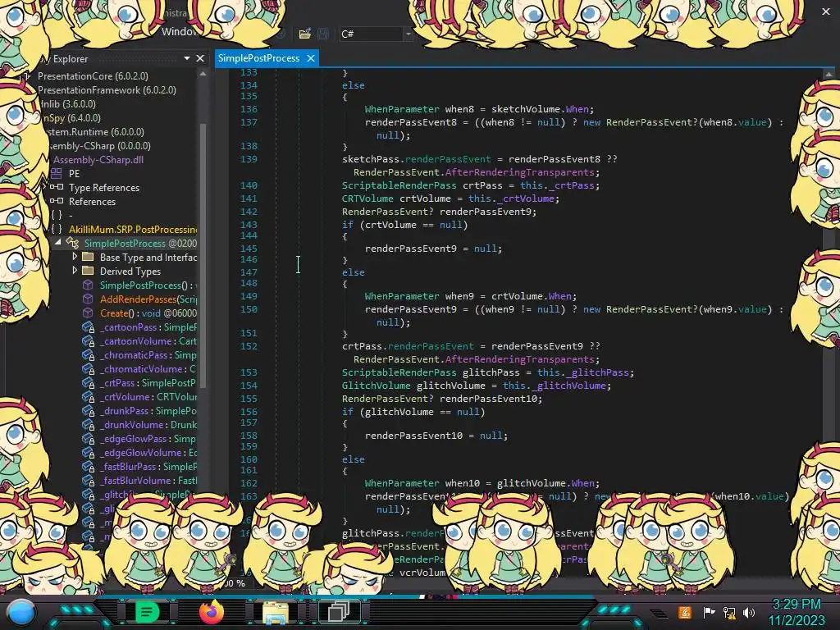Image resolution: width=840 pixels, height=630 pixels.
Task: Open File Explorer from the taskbar
Action: [x=275, y=612]
